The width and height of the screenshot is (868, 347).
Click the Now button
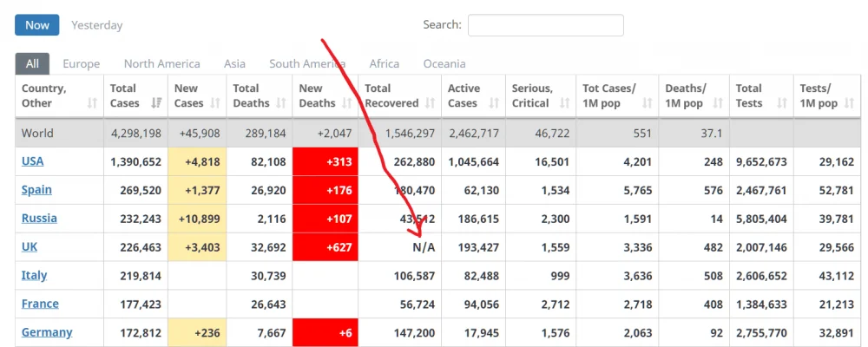(x=37, y=25)
